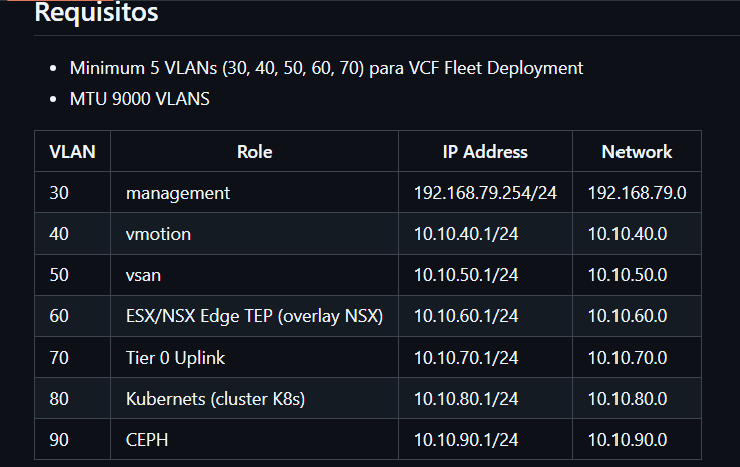The width and height of the screenshot is (740, 467).
Task: Click the 10.10.90.0 network cell
Action: point(627,440)
